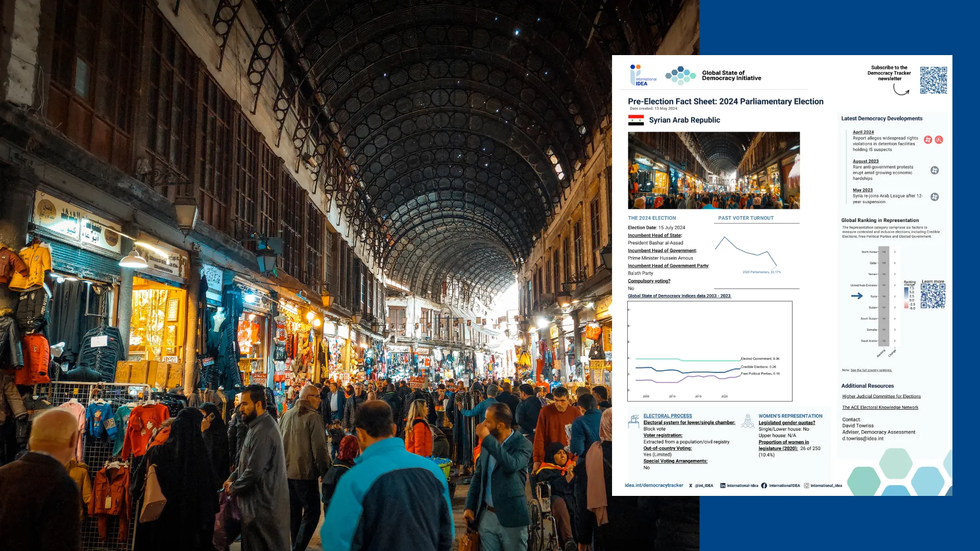Click the gray category icon beside August 2023
This screenshot has height=551, width=980.
[x=935, y=170]
